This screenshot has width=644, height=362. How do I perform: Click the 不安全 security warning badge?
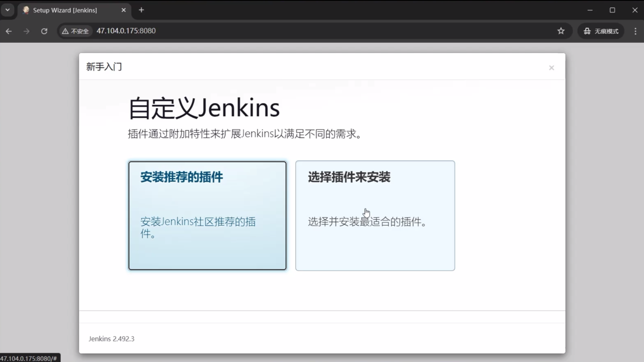point(75,31)
